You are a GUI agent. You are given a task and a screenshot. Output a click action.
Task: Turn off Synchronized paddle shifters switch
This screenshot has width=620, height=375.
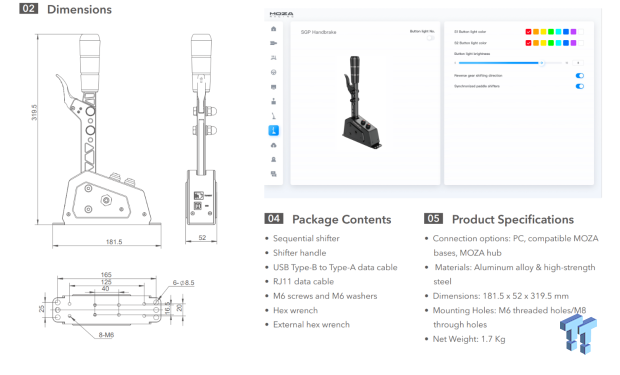580,86
